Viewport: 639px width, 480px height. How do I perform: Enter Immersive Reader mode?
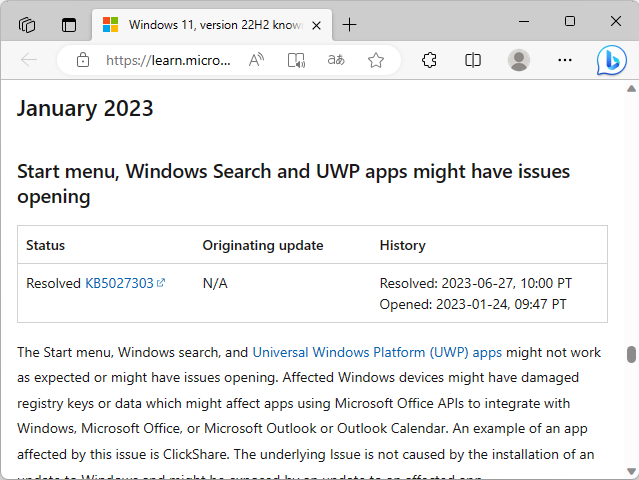296,60
